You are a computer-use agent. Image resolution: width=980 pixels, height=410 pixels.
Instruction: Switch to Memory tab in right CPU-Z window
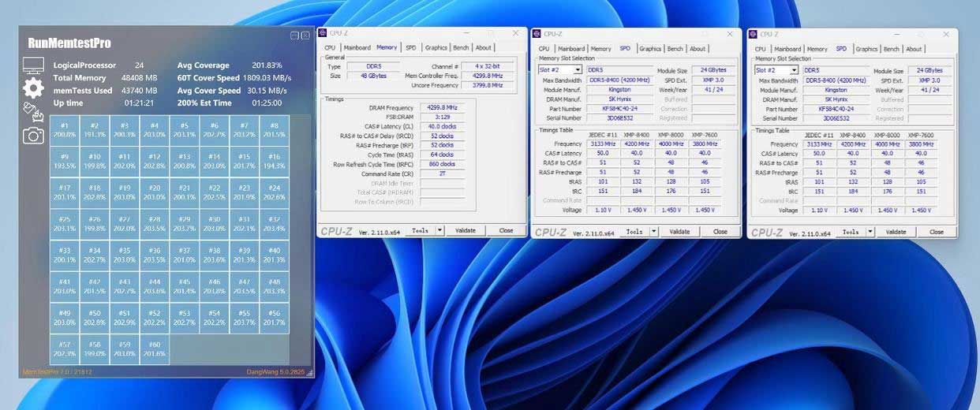pyautogui.click(x=817, y=48)
